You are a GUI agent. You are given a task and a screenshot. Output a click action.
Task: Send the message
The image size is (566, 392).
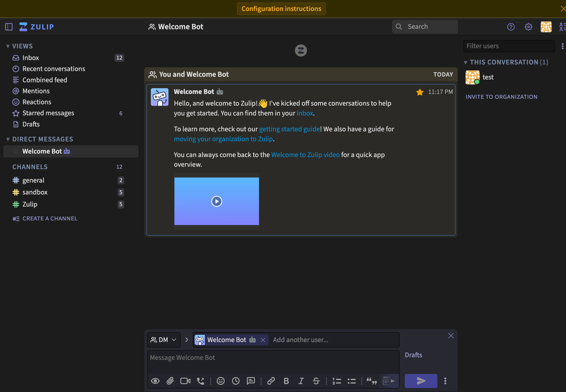(421, 381)
